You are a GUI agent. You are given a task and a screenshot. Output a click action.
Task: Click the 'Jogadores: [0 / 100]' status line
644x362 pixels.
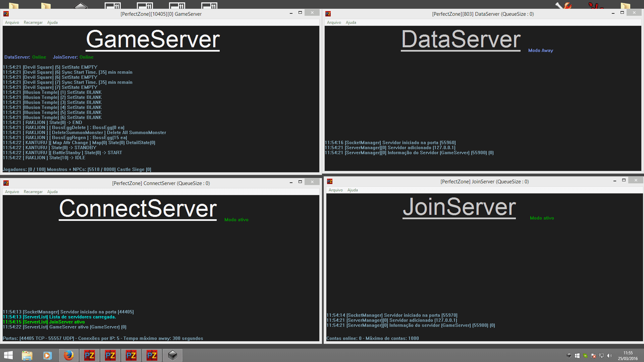77,170
